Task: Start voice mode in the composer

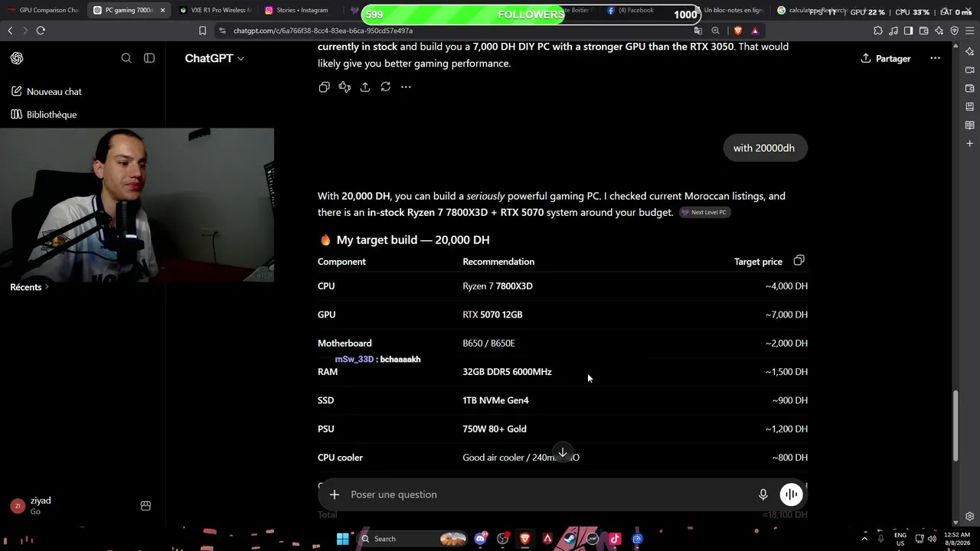Action: coord(791,494)
